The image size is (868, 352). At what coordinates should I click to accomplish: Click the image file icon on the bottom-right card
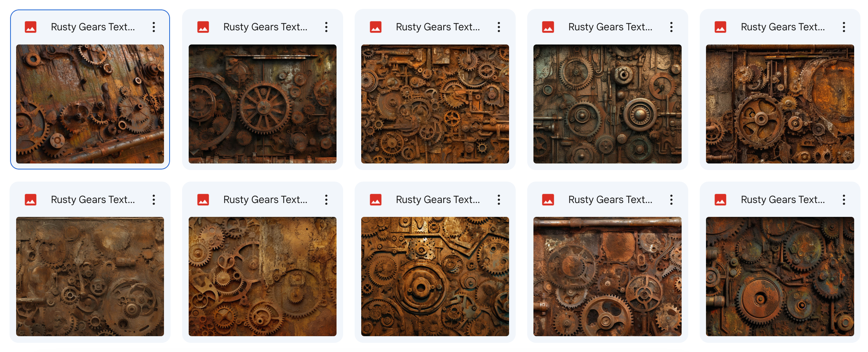coord(720,200)
